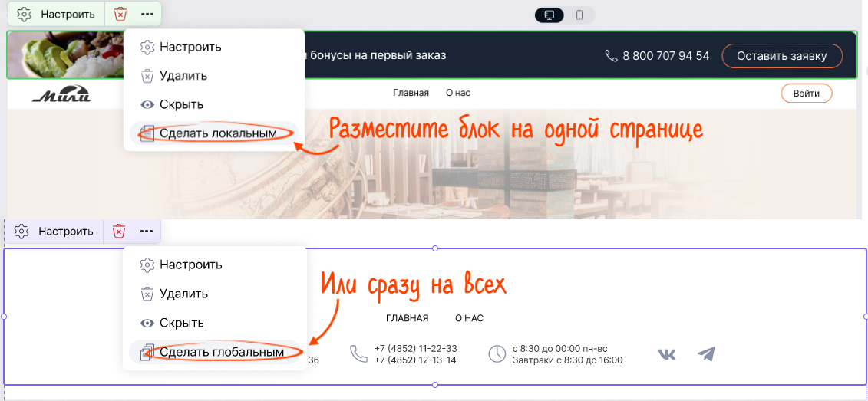Open the Telegram icon in footer
This screenshot has width=868, height=401.
[x=706, y=353]
